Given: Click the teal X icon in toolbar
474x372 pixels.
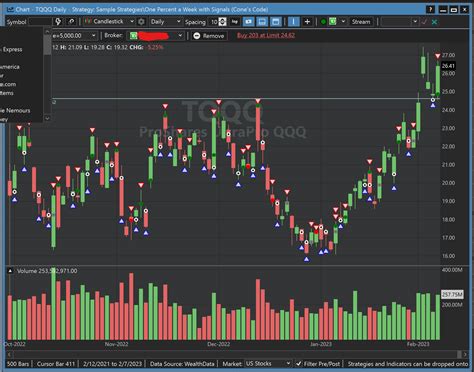Looking at the screenshot, I should click(x=434, y=22).
